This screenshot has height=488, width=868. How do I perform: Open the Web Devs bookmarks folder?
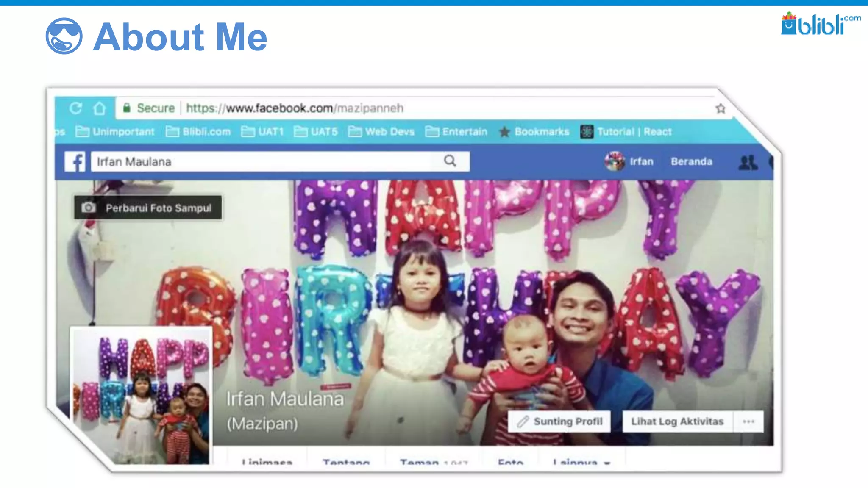(x=381, y=132)
